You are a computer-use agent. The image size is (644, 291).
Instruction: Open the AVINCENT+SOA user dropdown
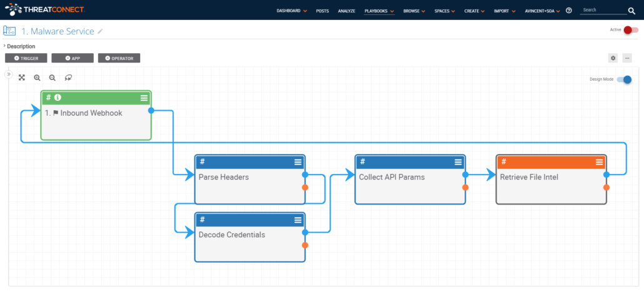click(x=542, y=11)
